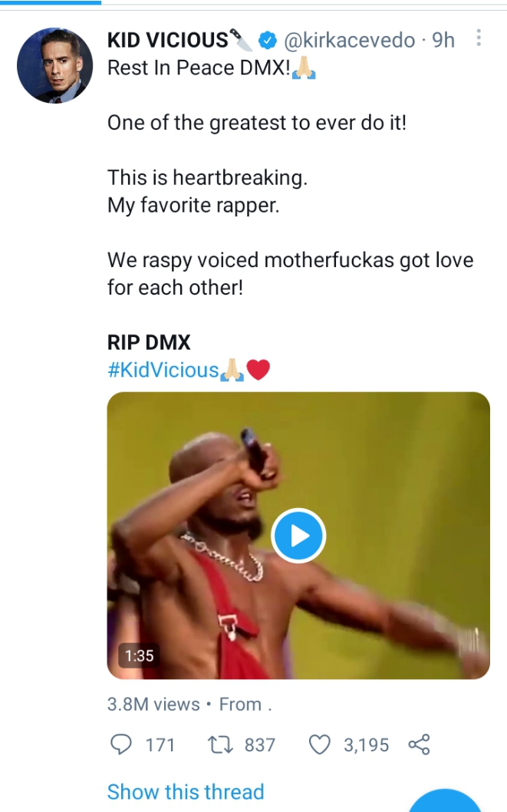
Task: Tap the 3.8M views label
Action: click(153, 705)
